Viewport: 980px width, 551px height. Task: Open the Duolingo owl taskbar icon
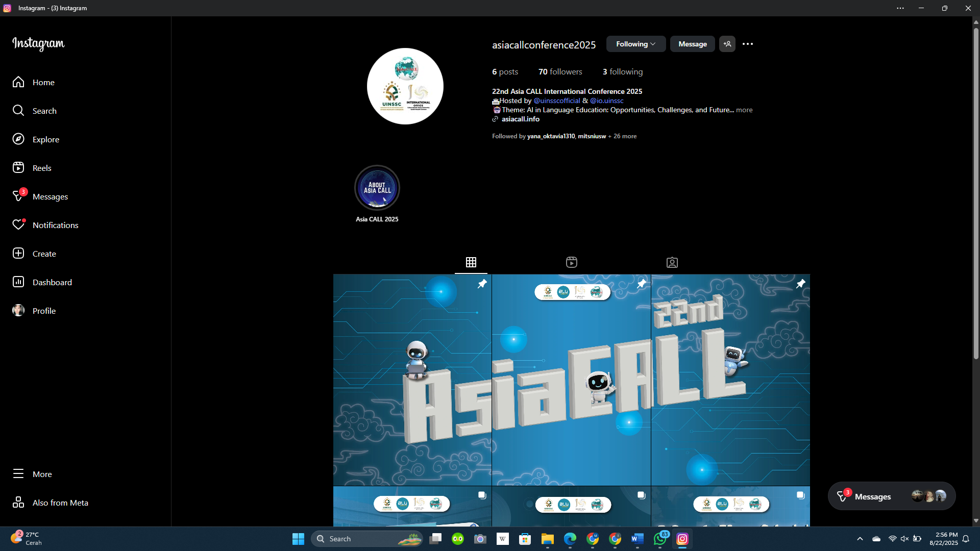click(458, 539)
